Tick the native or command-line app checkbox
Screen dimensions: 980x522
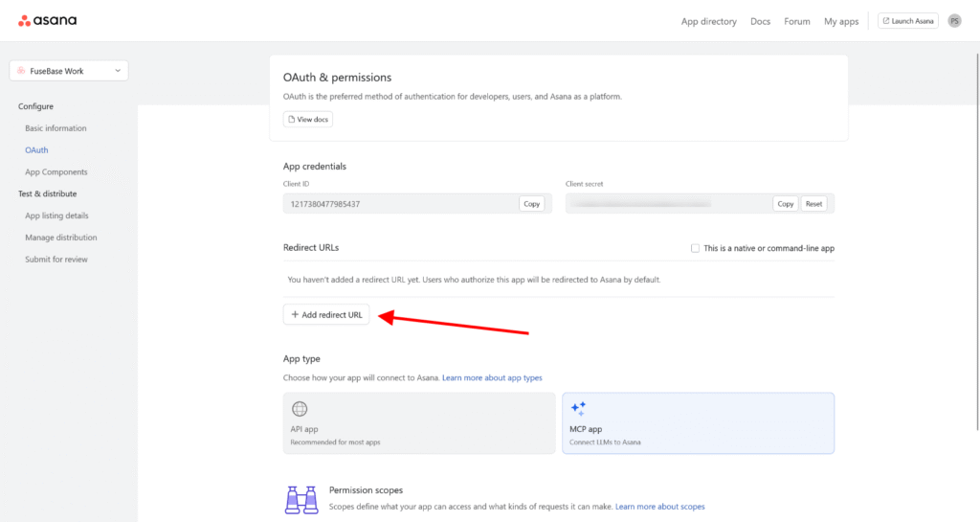[695, 248]
